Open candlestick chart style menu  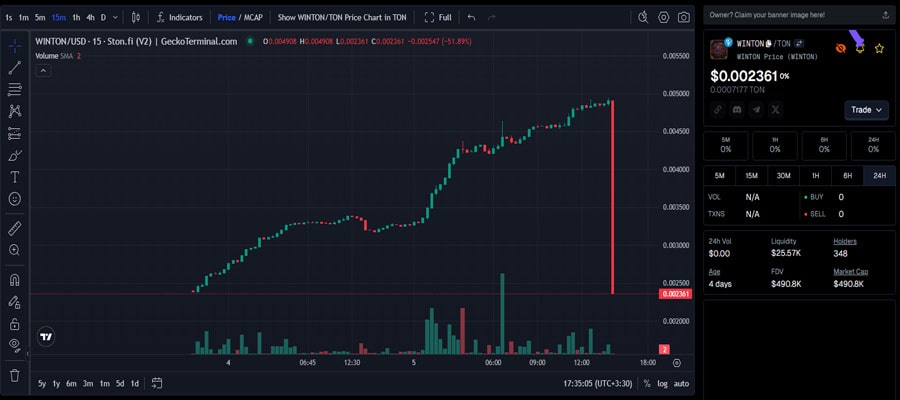(x=135, y=17)
